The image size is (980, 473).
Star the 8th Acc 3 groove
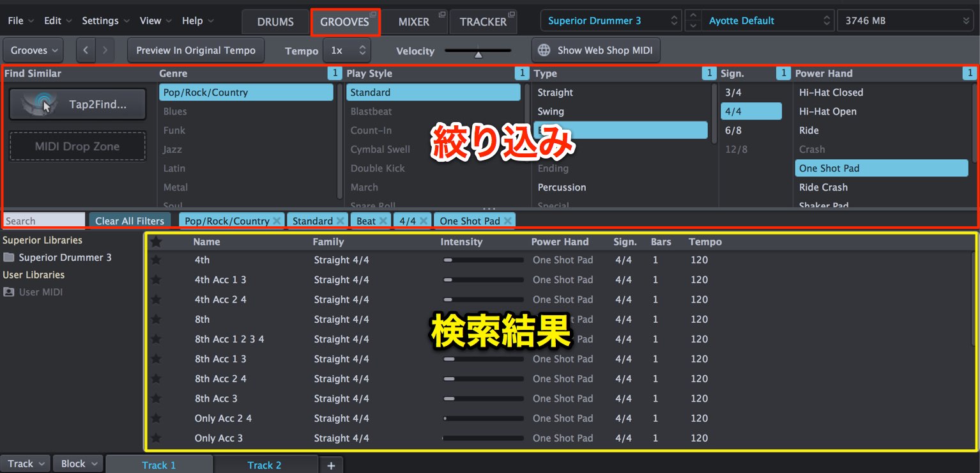pyautogui.click(x=156, y=399)
